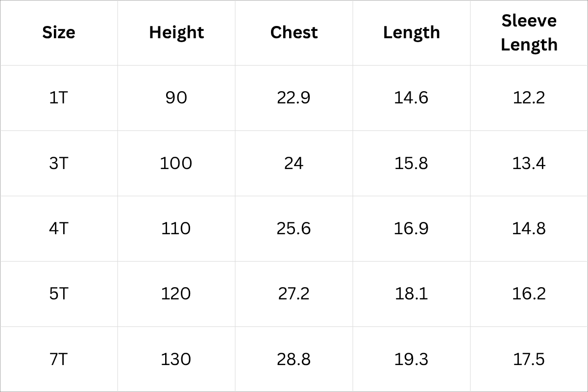This screenshot has width=588, height=392.
Task: Click sleeve length value 17.5
Action: [529, 359]
